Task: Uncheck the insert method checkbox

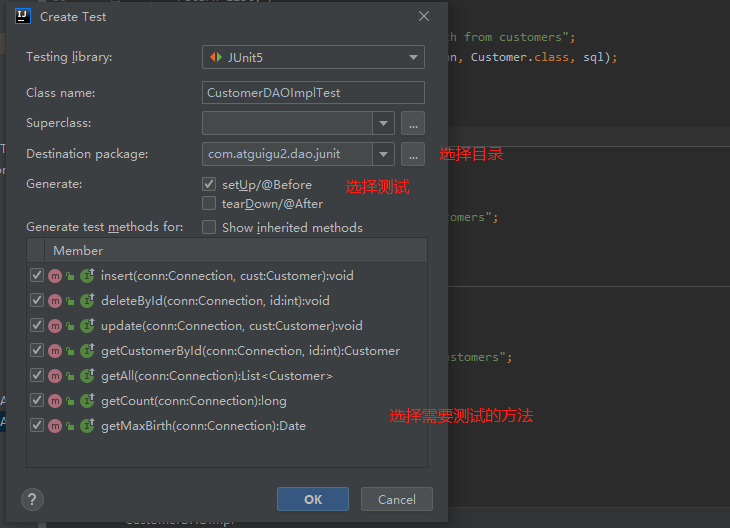Action: coord(37,275)
